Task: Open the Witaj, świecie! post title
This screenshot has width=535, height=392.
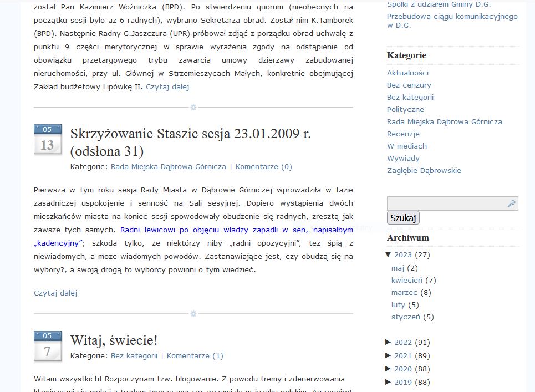Action: tap(114, 340)
